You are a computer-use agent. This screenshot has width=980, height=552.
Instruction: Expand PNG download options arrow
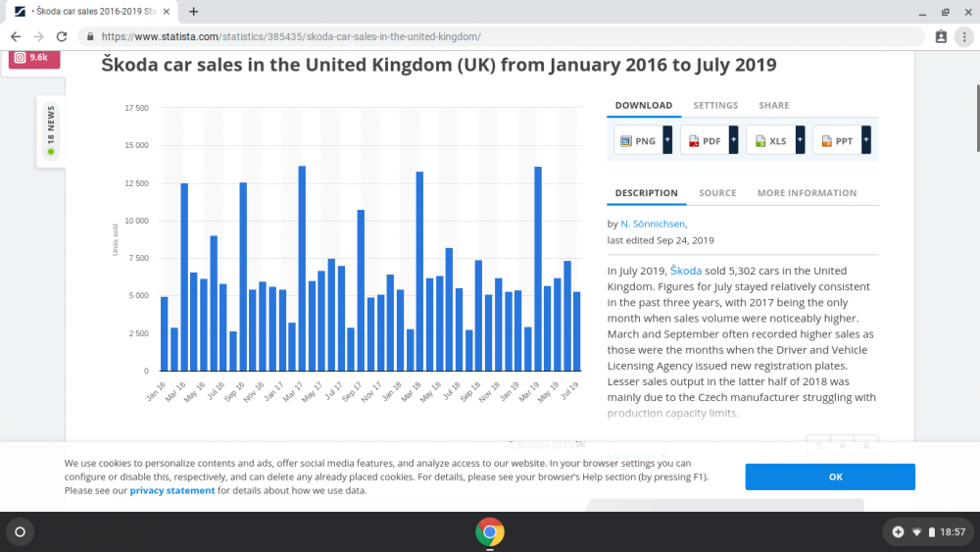click(667, 140)
